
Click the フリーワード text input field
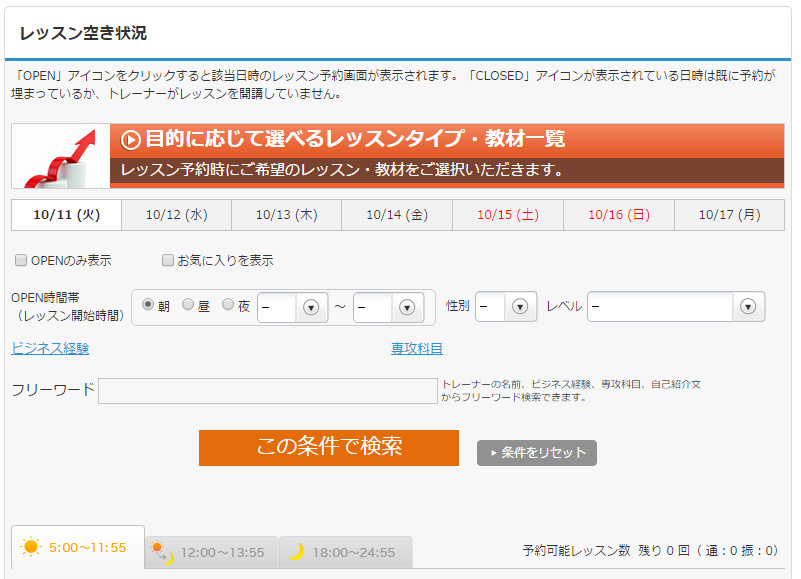[267, 391]
